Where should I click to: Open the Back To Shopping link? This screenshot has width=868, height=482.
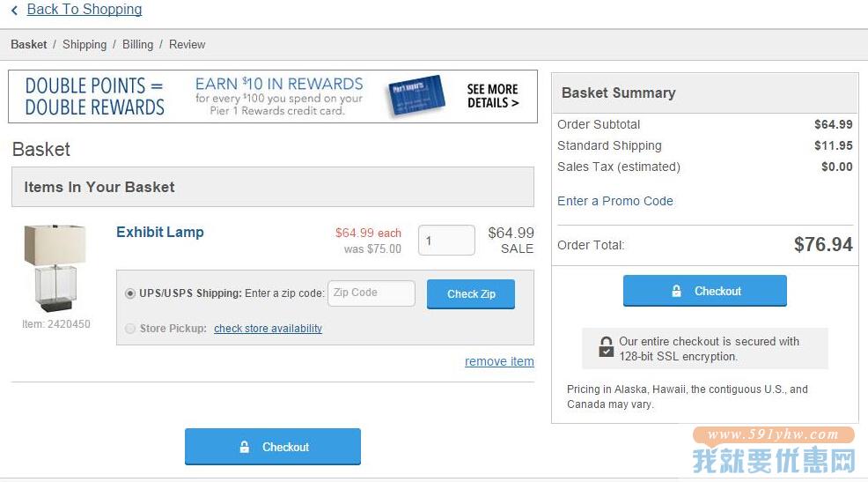[85, 10]
